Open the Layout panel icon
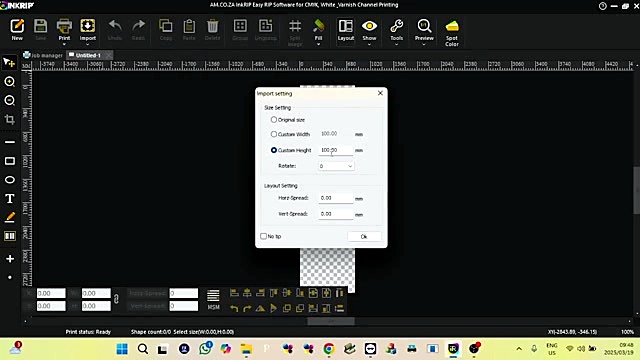 pyautogui.click(x=346, y=26)
